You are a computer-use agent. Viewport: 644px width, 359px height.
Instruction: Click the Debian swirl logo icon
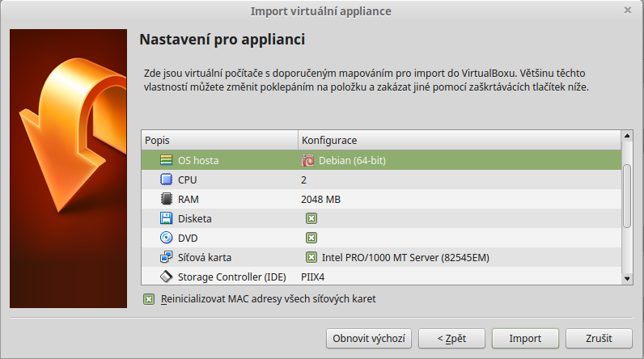(x=307, y=160)
